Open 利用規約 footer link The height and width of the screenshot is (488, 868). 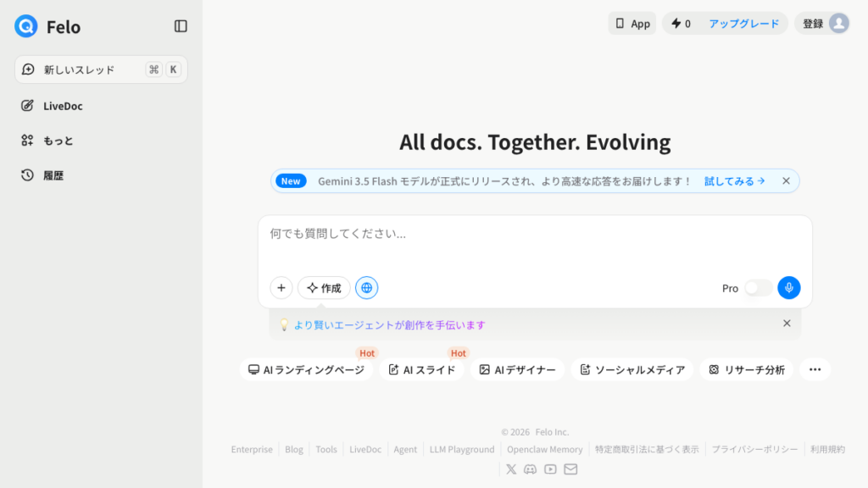pos(827,449)
